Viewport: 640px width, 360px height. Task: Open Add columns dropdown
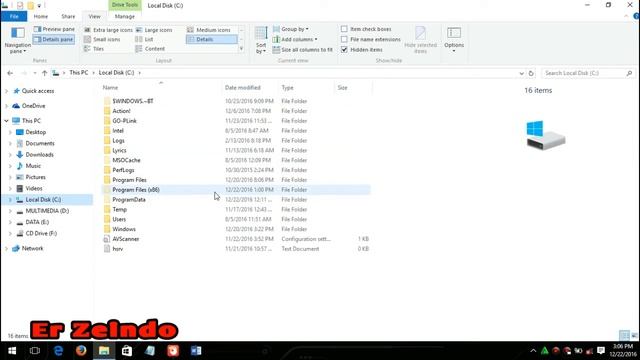click(295, 40)
